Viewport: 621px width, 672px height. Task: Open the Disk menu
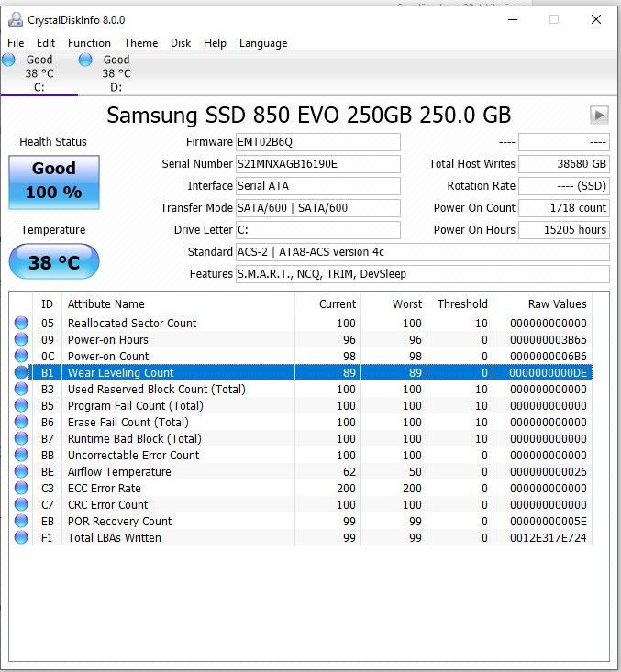pyautogui.click(x=181, y=43)
